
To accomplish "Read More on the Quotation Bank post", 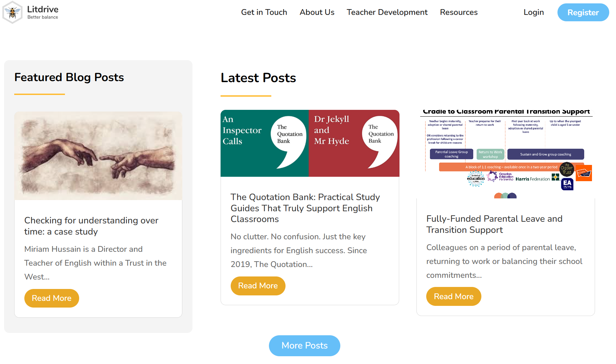I will (258, 286).
